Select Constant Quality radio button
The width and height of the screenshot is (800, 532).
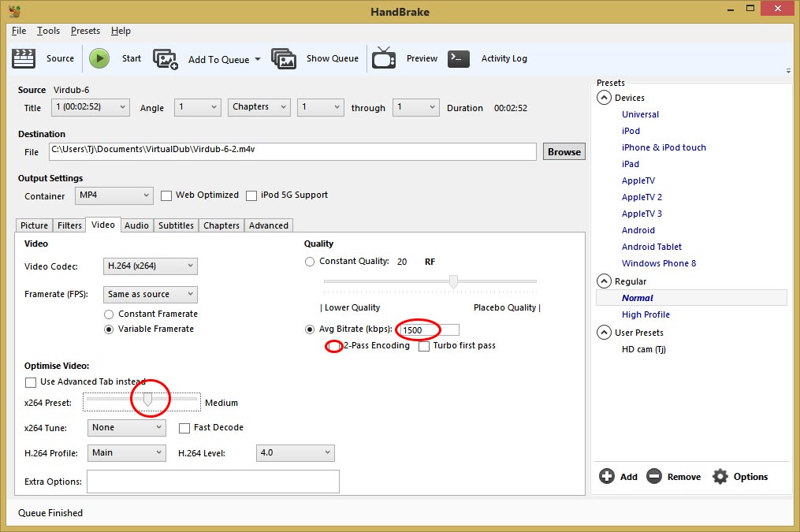(x=310, y=262)
